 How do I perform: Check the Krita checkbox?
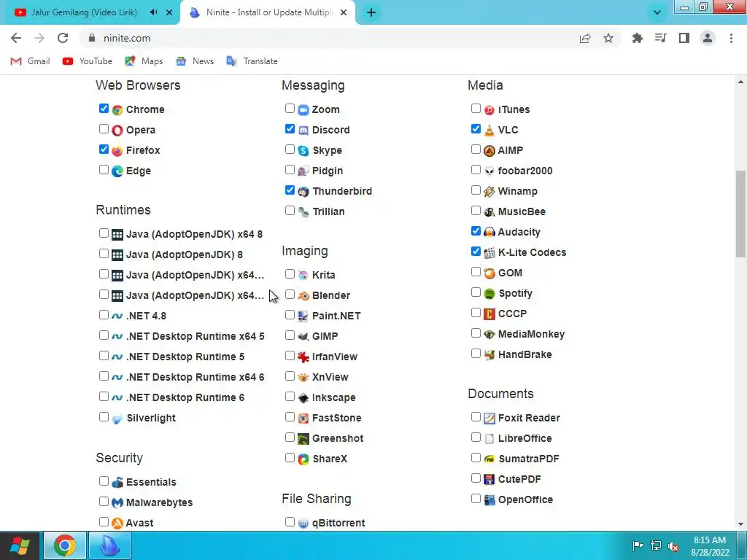[x=290, y=274]
